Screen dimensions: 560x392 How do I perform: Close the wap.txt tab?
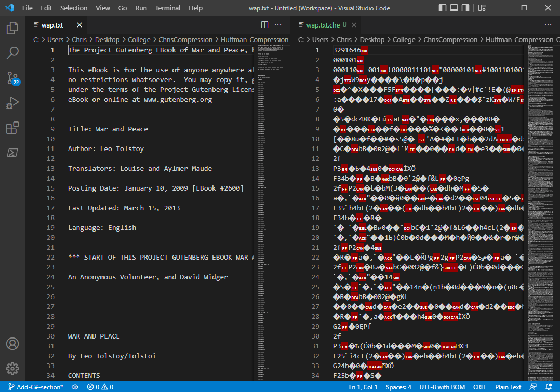click(79, 25)
